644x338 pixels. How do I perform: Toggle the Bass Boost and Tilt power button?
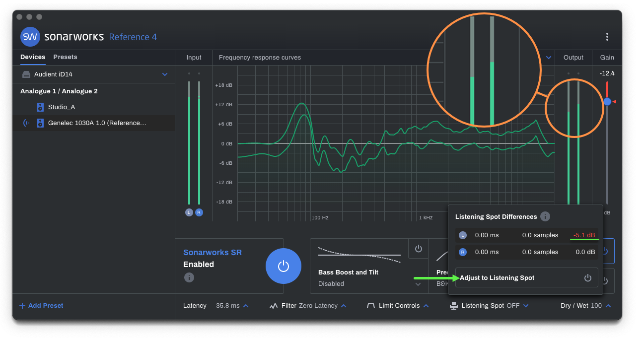pyautogui.click(x=418, y=248)
